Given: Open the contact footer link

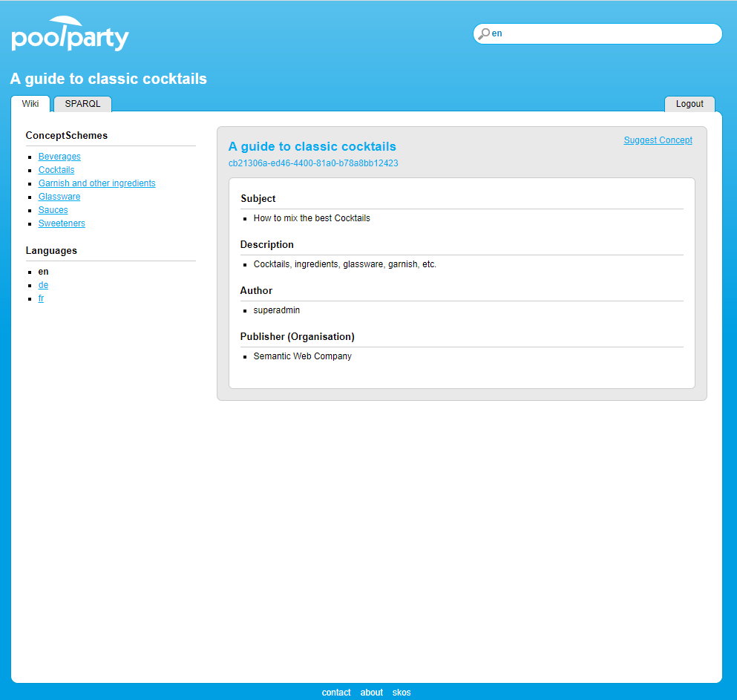Looking at the screenshot, I should [336, 693].
